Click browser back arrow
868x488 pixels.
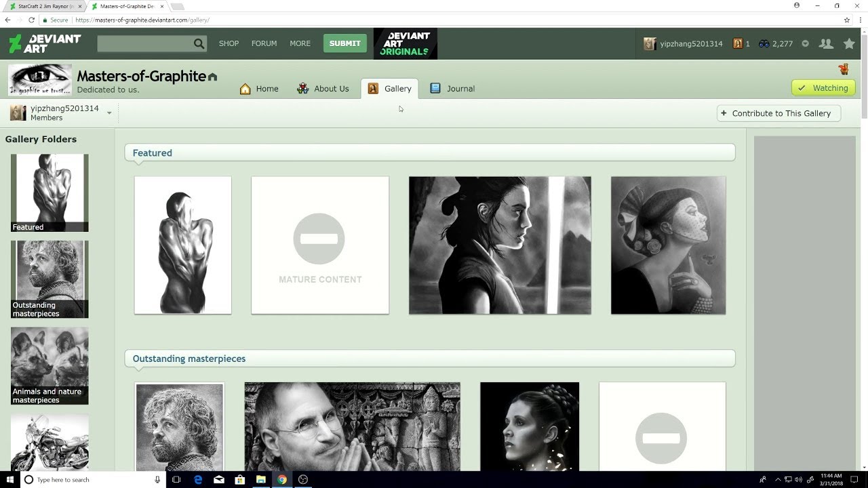coord(7,20)
